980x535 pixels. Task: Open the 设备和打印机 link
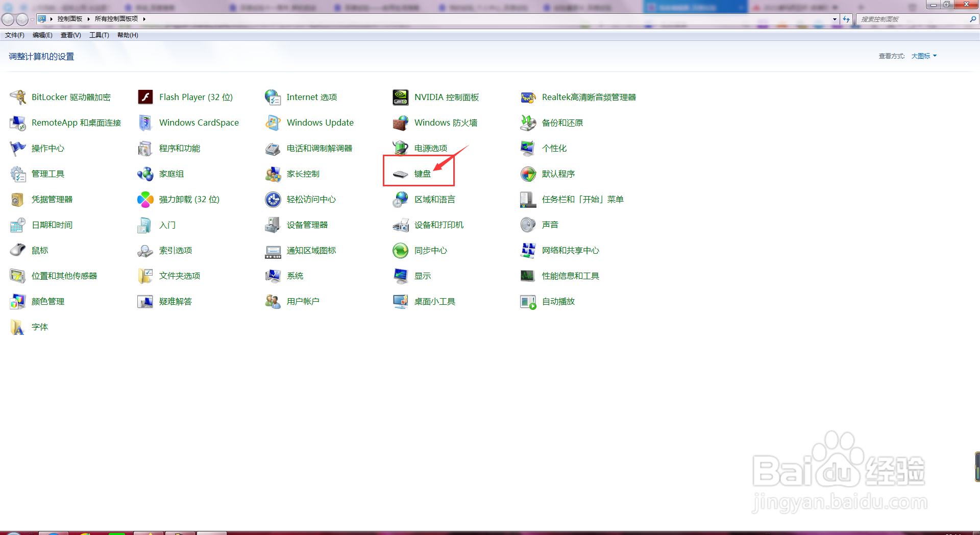point(439,225)
